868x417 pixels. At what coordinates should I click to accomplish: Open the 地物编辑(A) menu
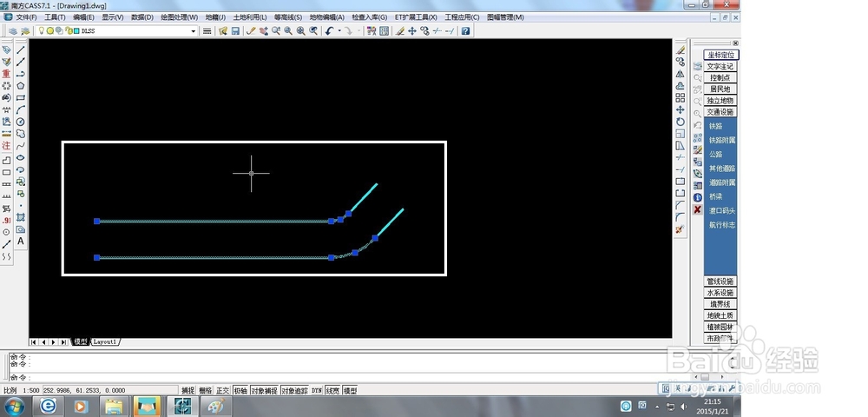326,17
